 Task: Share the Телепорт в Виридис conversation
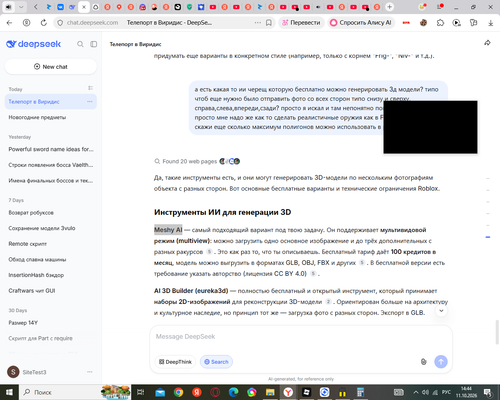pos(487,43)
